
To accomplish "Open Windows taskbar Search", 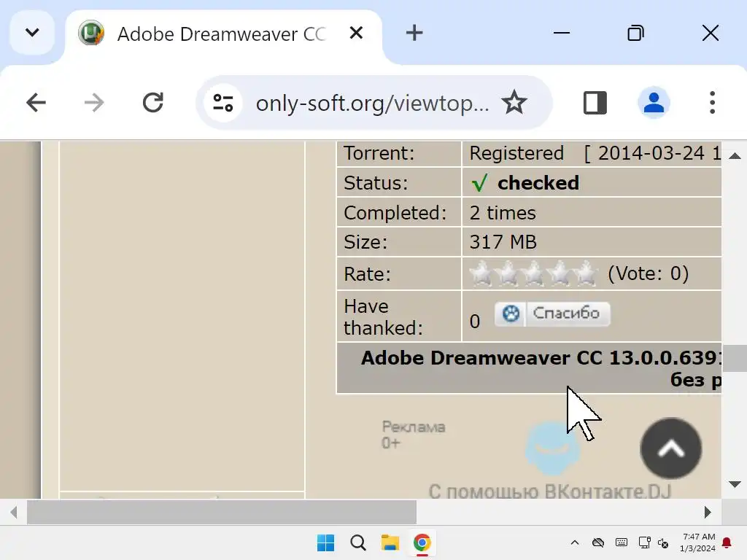I will [357, 542].
